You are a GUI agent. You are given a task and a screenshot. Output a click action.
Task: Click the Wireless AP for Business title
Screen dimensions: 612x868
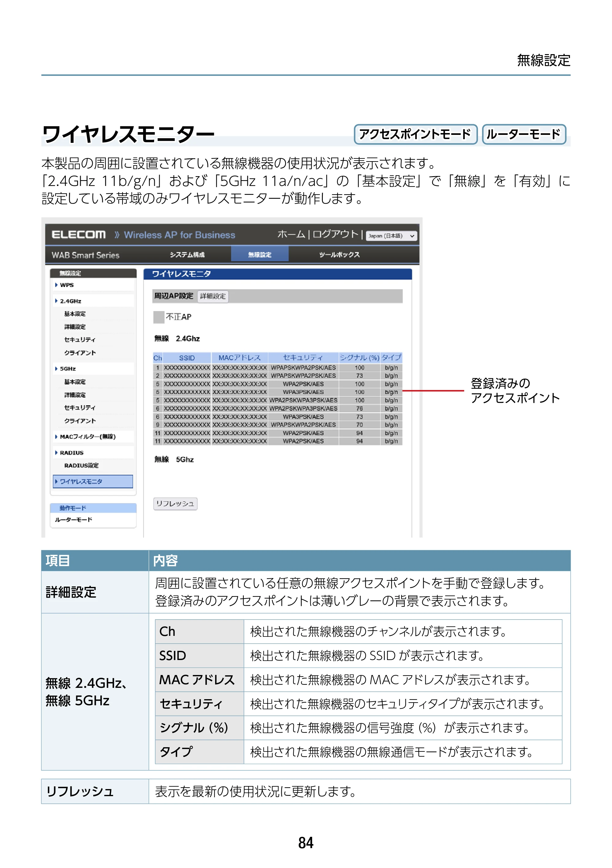[179, 235]
